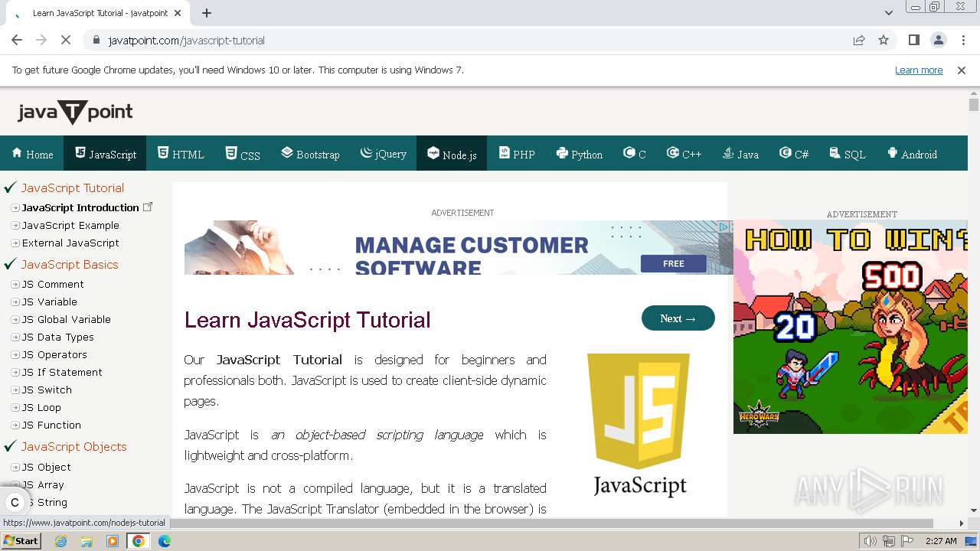Open the Chrome three-dot menu
980x551 pixels.
[x=963, y=40]
